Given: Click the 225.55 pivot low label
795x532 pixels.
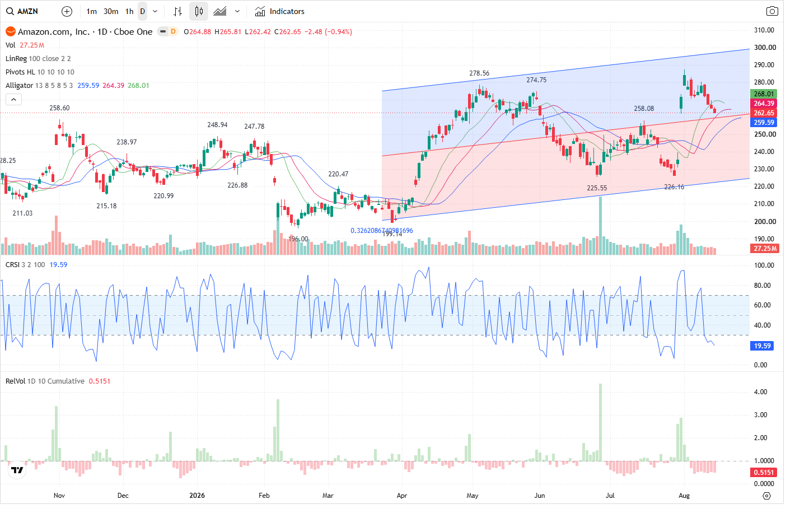Looking at the screenshot, I should pyautogui.click(x=597, y=188).
